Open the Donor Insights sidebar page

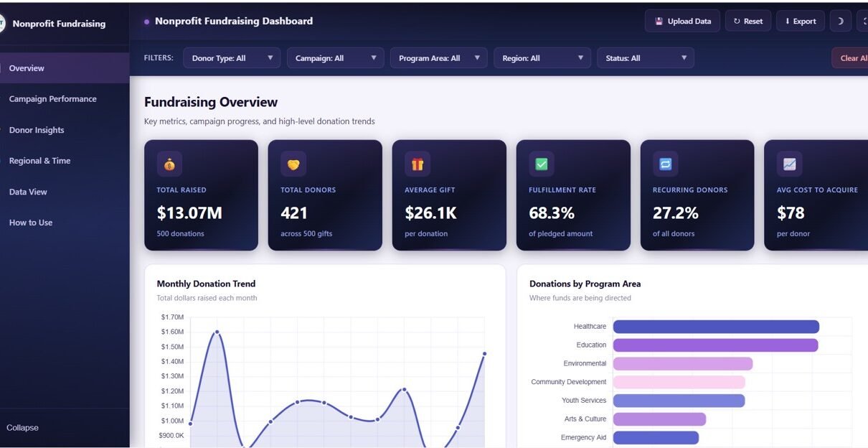(x=37, y=130)
